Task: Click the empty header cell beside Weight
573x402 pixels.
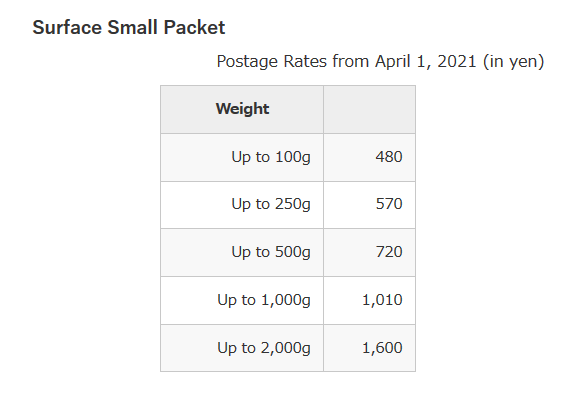Action: point(369,109)
